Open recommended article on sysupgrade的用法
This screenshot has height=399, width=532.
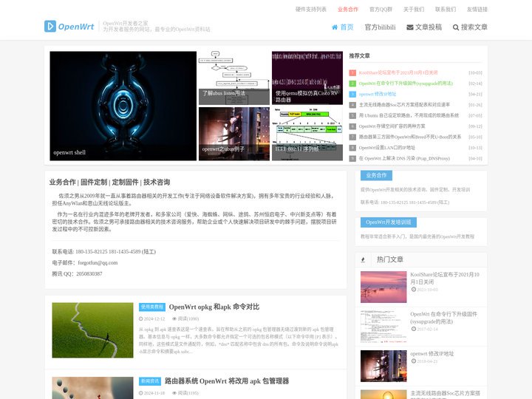coord(406,83)
